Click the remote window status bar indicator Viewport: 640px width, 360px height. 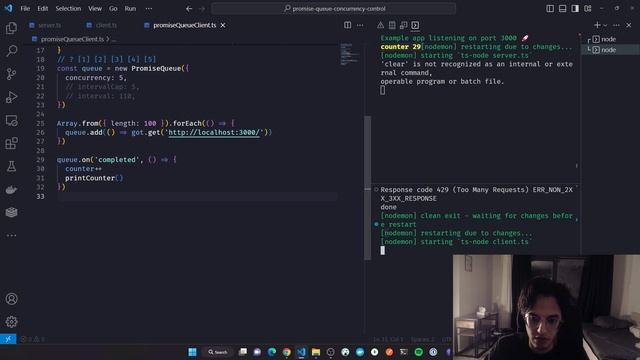point(8,339)
